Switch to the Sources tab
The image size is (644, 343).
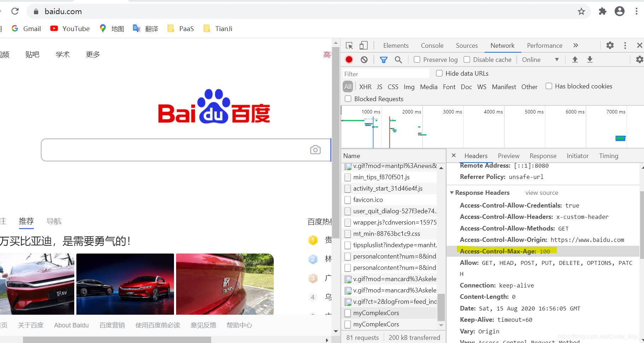click(x=467, y=45)
